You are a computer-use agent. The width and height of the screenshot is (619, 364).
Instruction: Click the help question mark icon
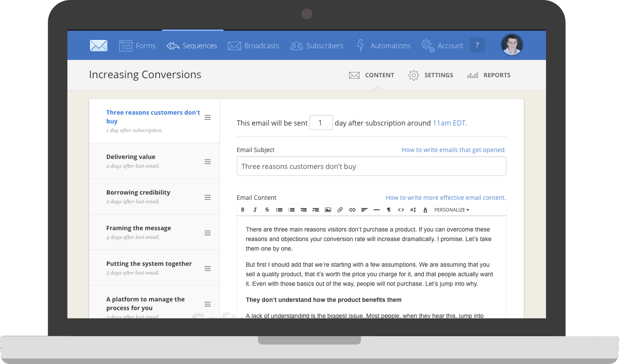click(477, 45)
